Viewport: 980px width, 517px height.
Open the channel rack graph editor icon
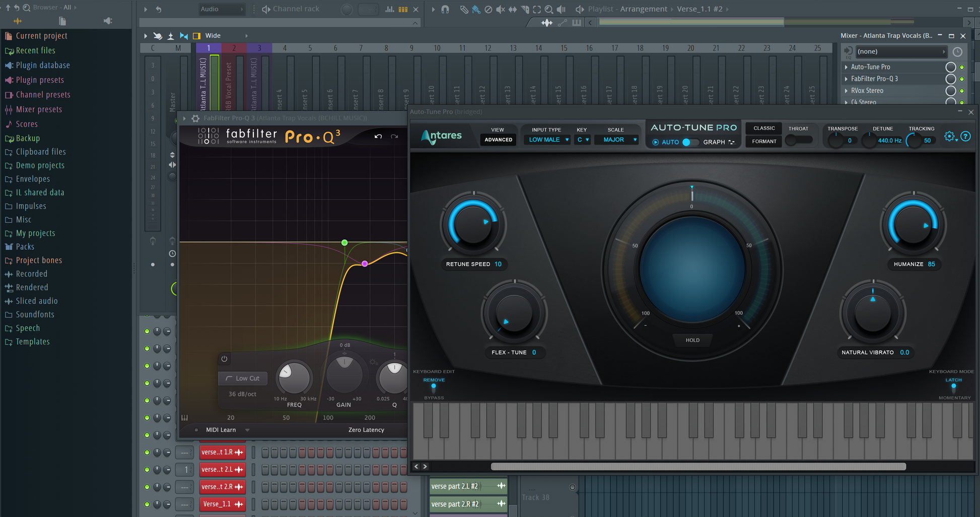pyautogui.click(x=390, y=9)
